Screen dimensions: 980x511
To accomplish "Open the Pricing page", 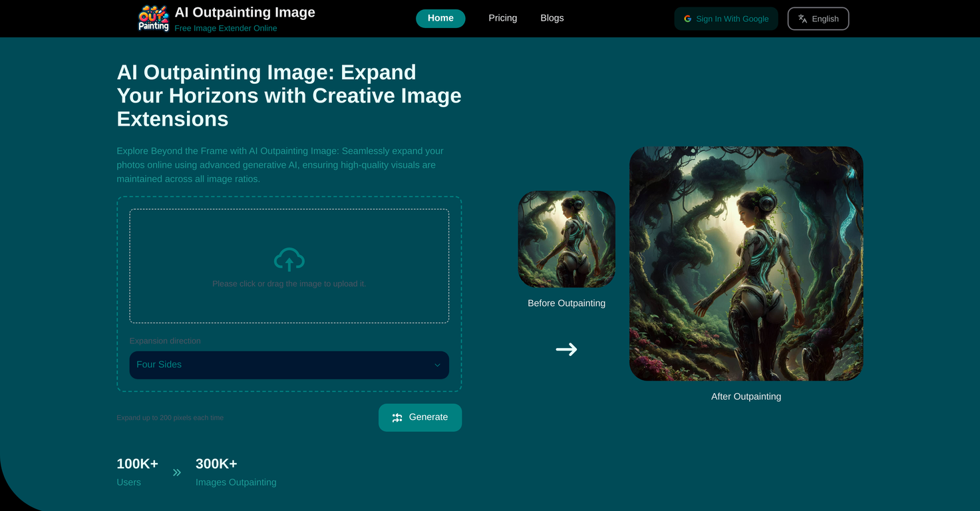I will tap(502, 18).
